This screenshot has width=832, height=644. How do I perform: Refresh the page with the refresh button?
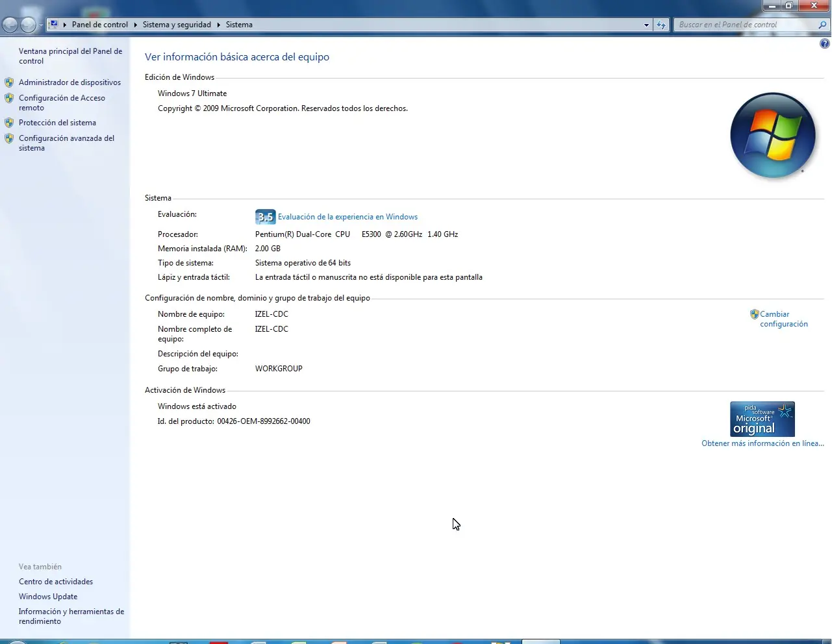point(661,25)
